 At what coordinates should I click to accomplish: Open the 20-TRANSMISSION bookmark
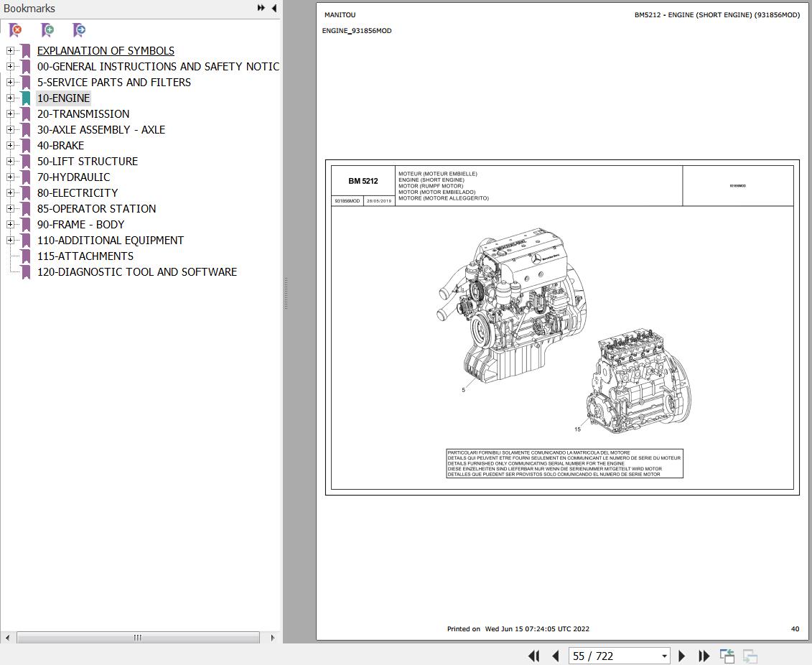[x=83, y=114]
